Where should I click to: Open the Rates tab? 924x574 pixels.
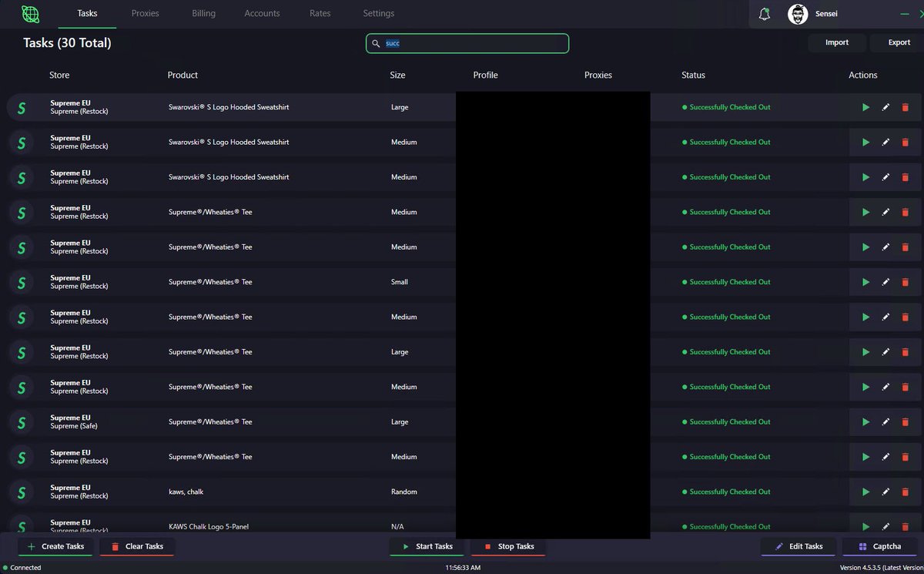pyautogui.click(x=320, y=14)
